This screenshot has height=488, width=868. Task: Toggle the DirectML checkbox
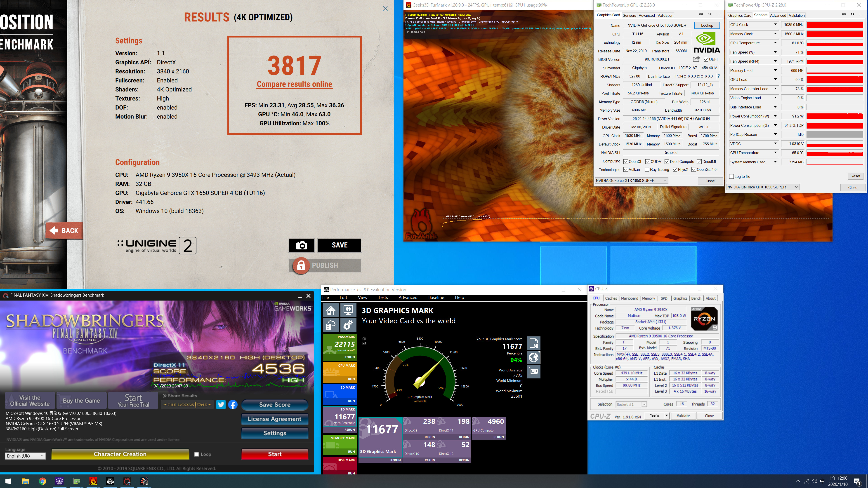700,162
